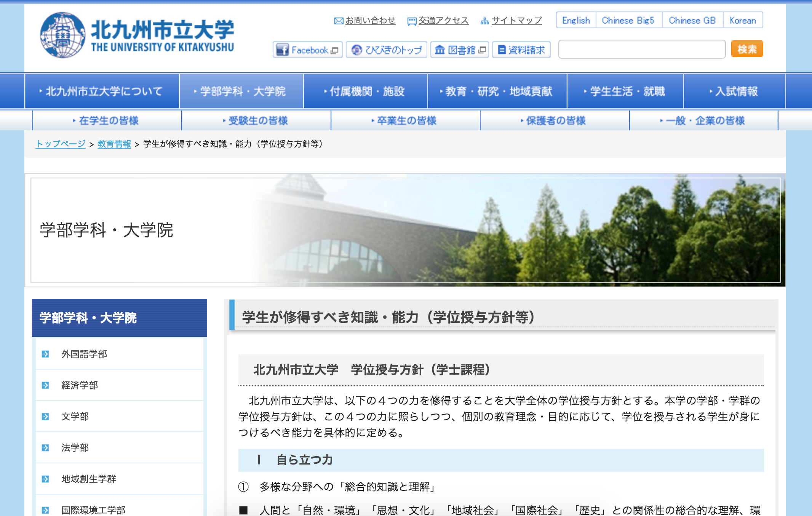Select the 保護者の皆様 tab

coord(554,121)
